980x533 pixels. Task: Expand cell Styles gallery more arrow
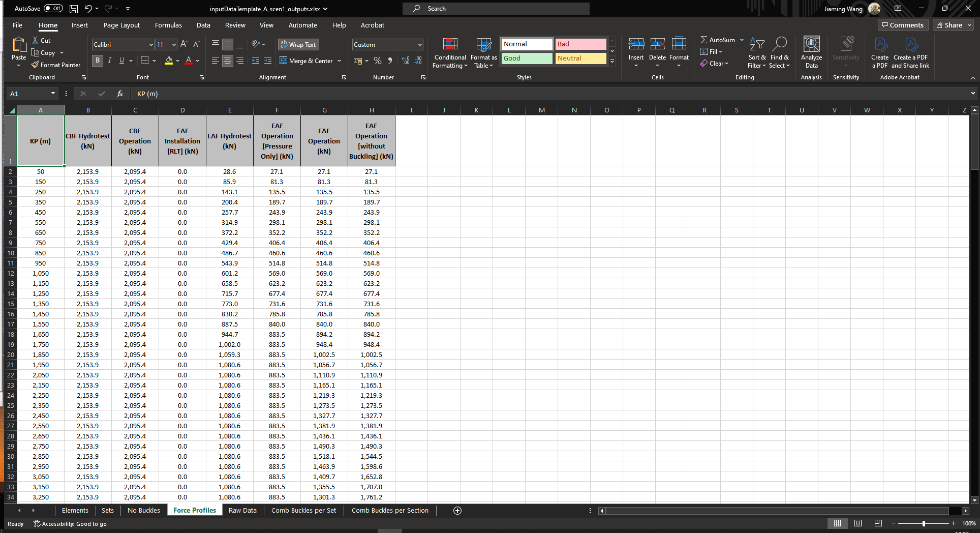612,61
